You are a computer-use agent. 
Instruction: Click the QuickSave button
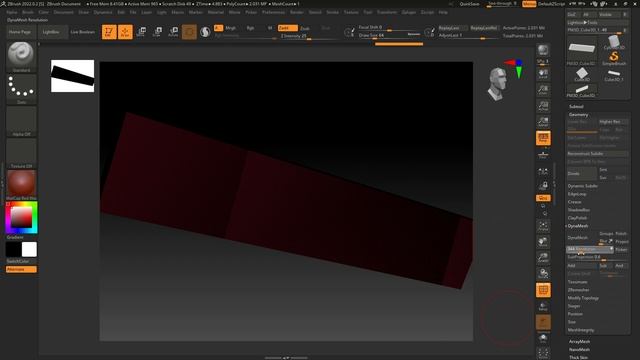[x=469, y=4]
